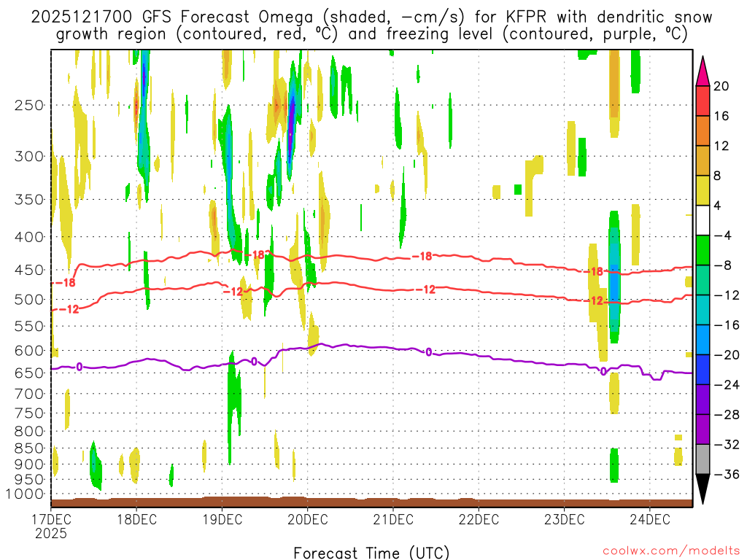The width and height of the screenshot is (747, 560).
Task: Click the 1000 pressure level label
Action: [25, 494]
